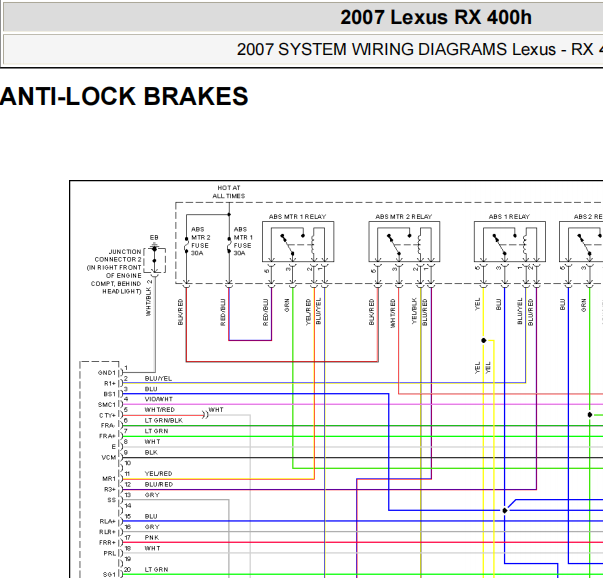Select the "ABS MTR 2 FUSE 30A" text

coord(200,241)
